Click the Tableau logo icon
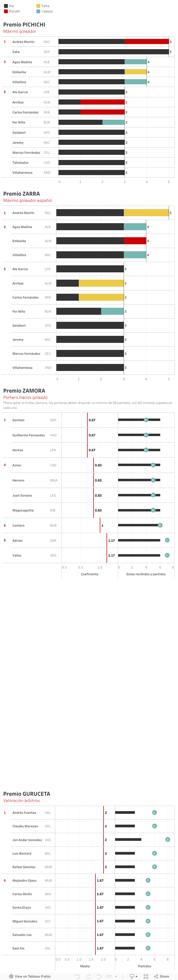This screenshot has height=980, width=178. (11, 976)
